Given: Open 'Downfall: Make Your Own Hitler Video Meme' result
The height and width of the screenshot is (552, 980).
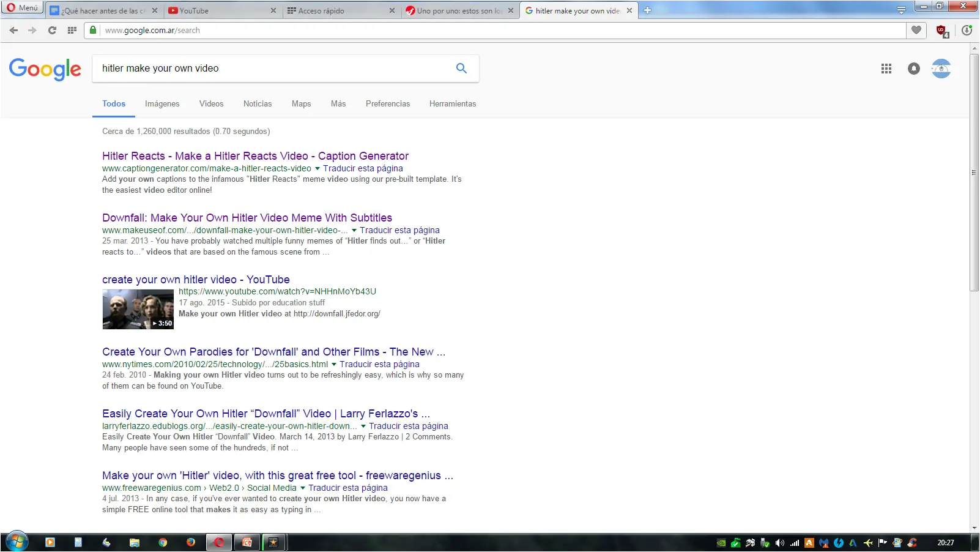Looking at the screenshot, I should point(247,218).
